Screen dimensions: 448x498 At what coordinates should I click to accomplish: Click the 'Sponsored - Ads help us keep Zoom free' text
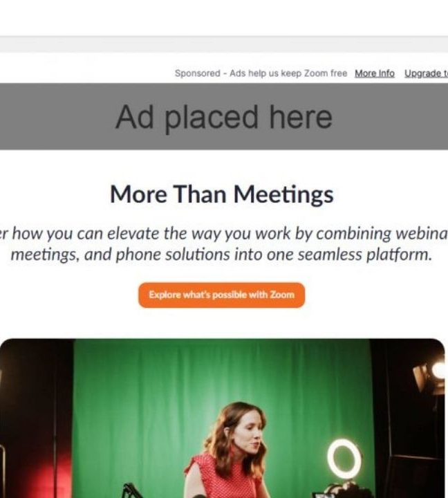(261, 73)
